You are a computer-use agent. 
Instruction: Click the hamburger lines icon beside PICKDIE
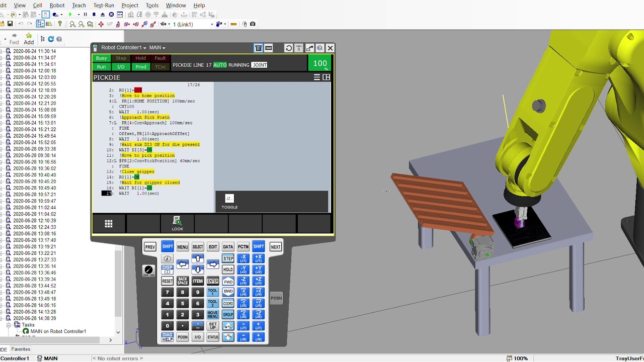317,77
